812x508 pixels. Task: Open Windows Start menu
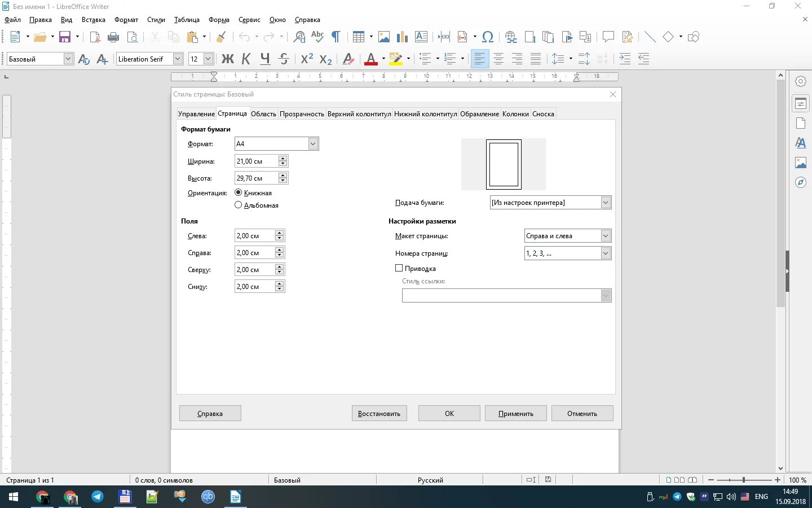click(14, 497)
